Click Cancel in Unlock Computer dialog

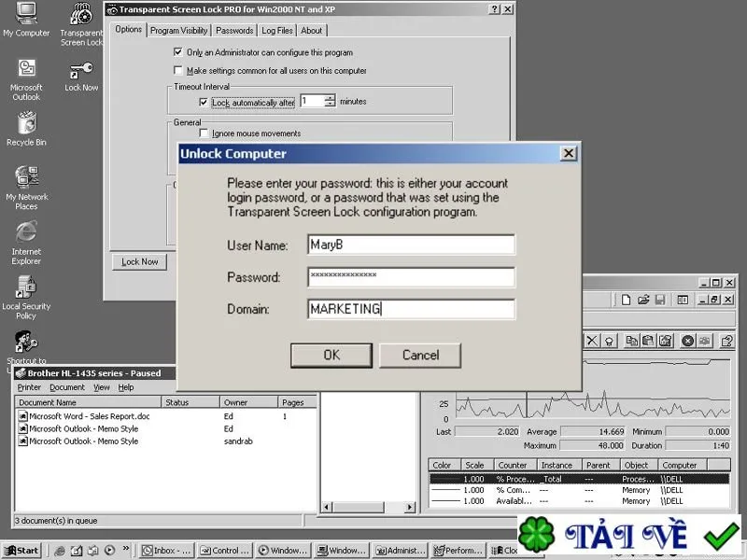420,355
